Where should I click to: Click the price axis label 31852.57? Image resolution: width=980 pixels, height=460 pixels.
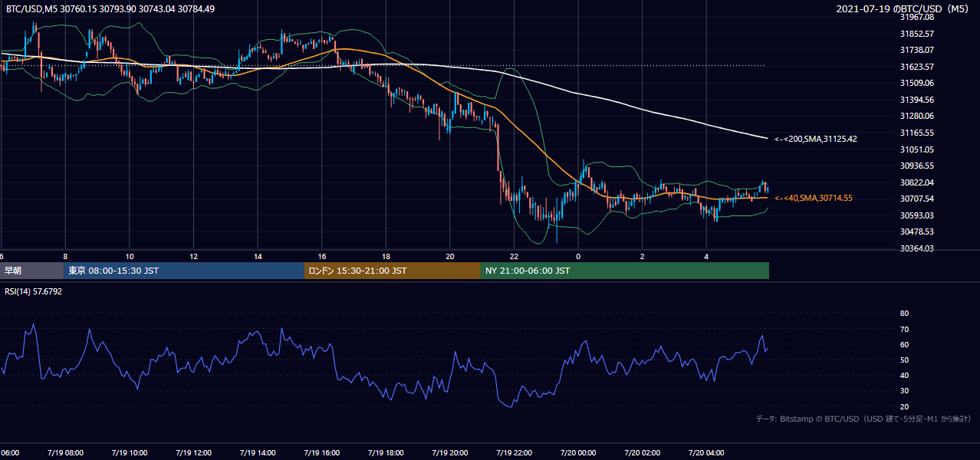tap(918, 34)
